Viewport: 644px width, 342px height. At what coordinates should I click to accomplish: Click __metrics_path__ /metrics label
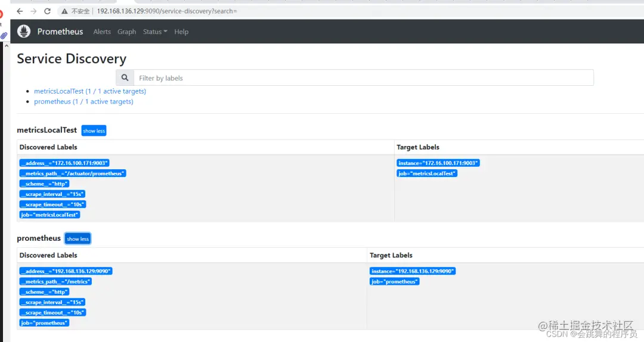pos(55,281)
